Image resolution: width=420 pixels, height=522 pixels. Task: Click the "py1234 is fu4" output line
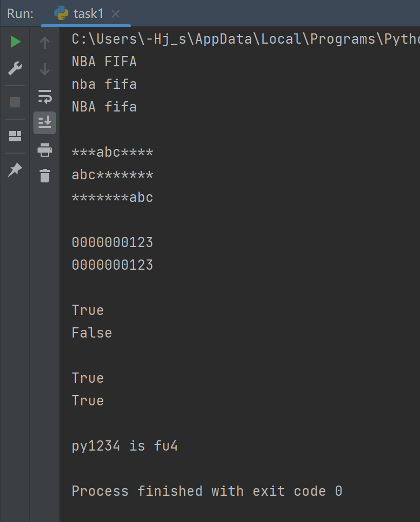pos(124,446)
